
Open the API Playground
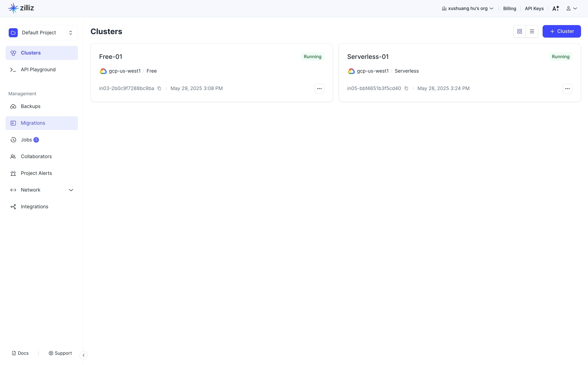click(x=42, y=69)
